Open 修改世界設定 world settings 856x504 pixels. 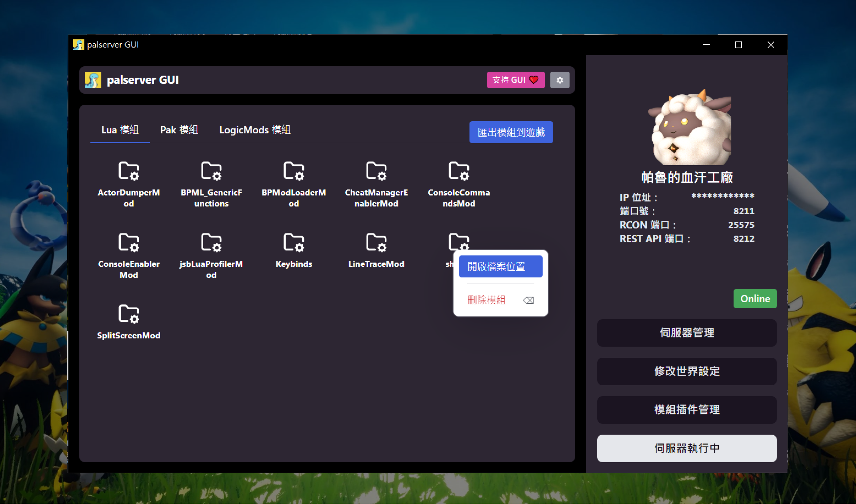pos(687,371)
